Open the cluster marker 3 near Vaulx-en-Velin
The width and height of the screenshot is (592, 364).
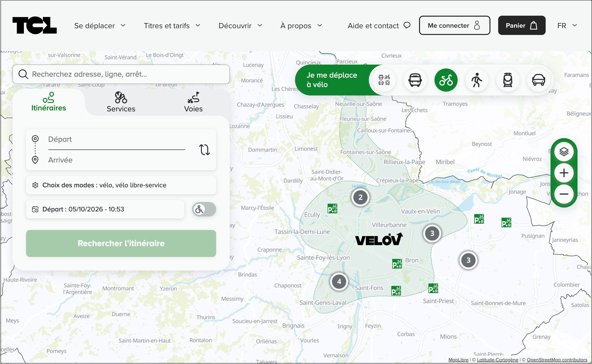tap(432, 233)
